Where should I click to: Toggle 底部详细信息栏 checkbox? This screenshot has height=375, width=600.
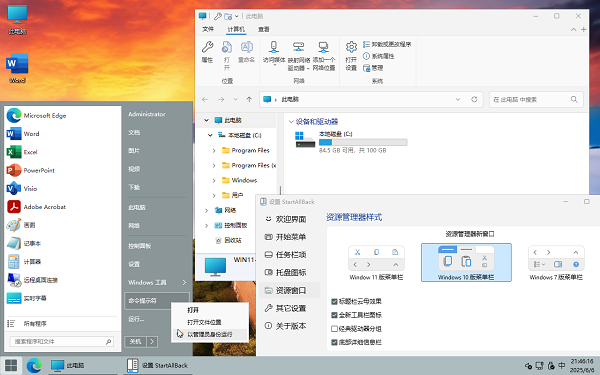pyautogui.click(x=334, y=342)
